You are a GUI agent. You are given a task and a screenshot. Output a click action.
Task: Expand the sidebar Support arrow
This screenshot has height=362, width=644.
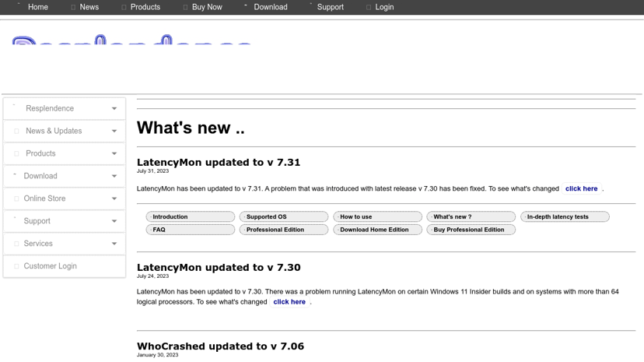tap(114, 221)
